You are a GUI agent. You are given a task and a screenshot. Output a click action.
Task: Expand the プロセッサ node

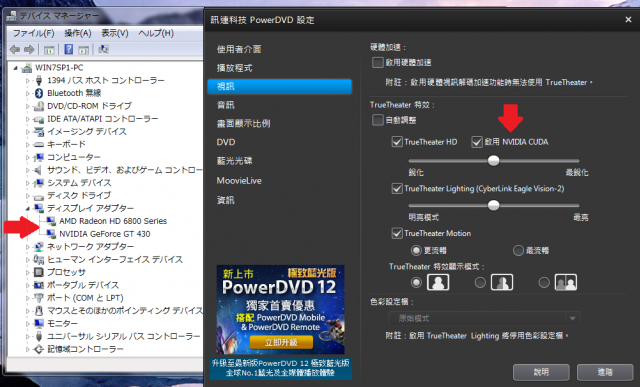click(28, 272)
